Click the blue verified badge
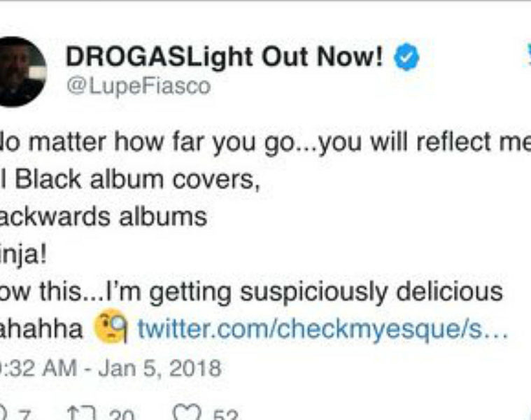Viewport: 531px width, 420px height. pos(406,57)
